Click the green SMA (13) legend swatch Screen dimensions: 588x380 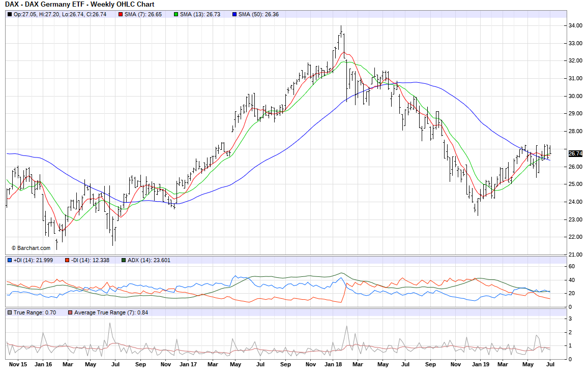(176, 14)
